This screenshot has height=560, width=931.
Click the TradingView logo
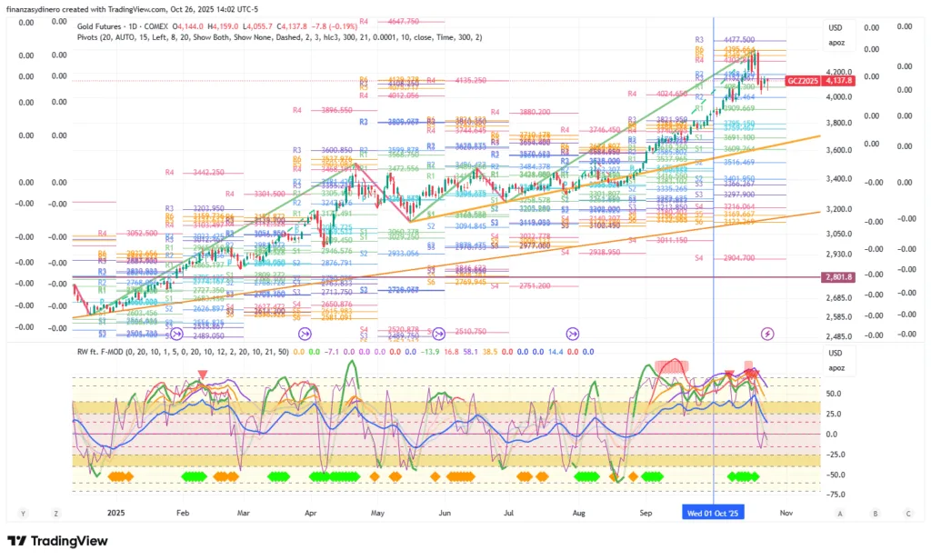(57, 542)
